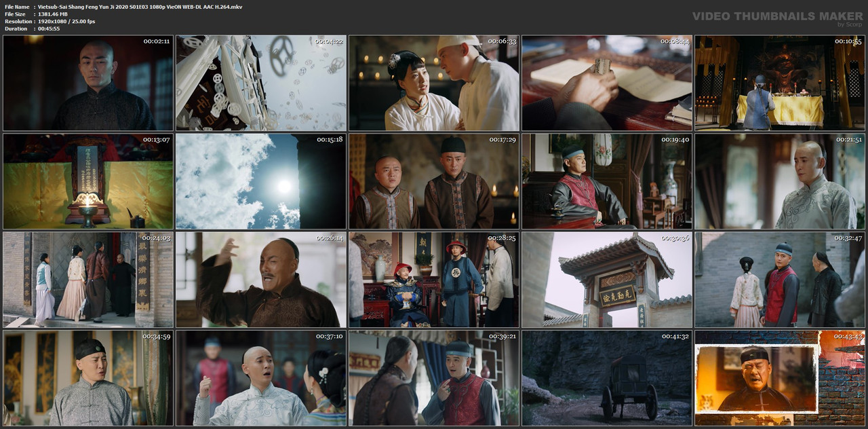Select the final thumbnail at 00:43:43
The height and width of the screenshot is (429, 868).
(x=780, y=378)
